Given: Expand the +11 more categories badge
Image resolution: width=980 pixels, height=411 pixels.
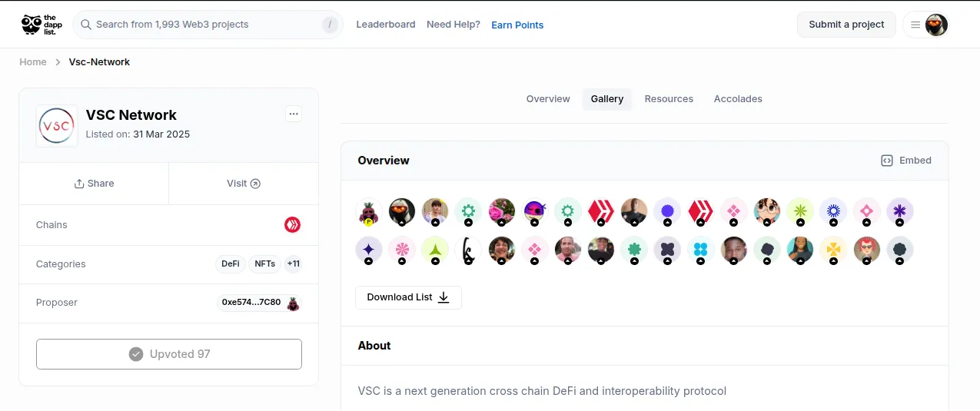Looking at the screenshot, I should tap(293, 264).
